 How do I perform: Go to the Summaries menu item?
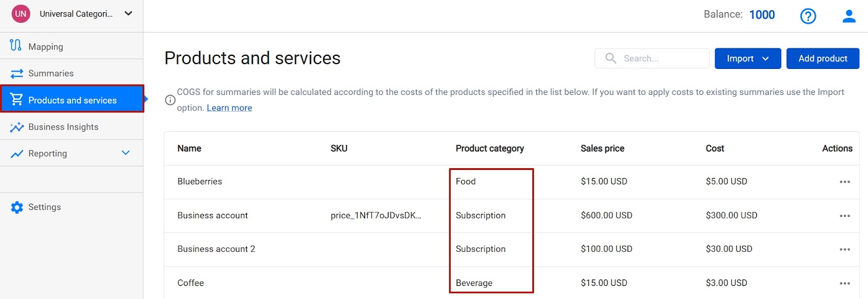click(x=72, y=73)
